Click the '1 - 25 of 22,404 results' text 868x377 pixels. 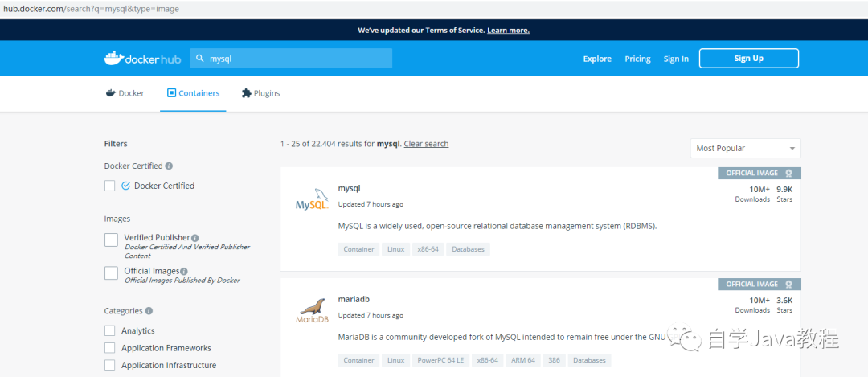[326, 144]
